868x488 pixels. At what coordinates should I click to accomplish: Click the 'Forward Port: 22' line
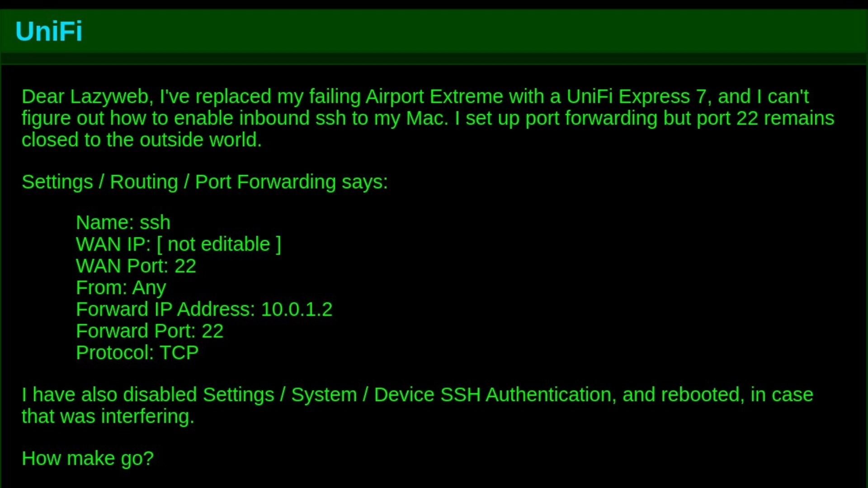pyautogui.click(x=149, y=331)
